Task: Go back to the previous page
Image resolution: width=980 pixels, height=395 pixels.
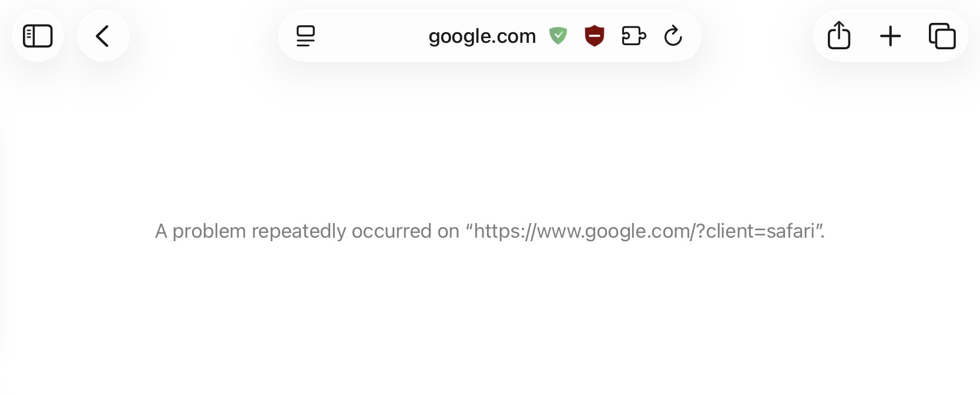Action: 103,36
